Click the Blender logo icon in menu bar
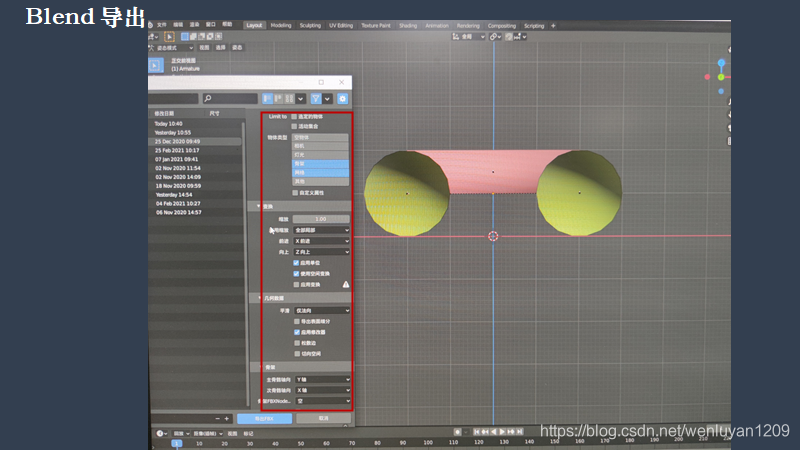Image resolution: width=800 pixels, height=450 pixels. pyautogui.click(x=151, y=24)
